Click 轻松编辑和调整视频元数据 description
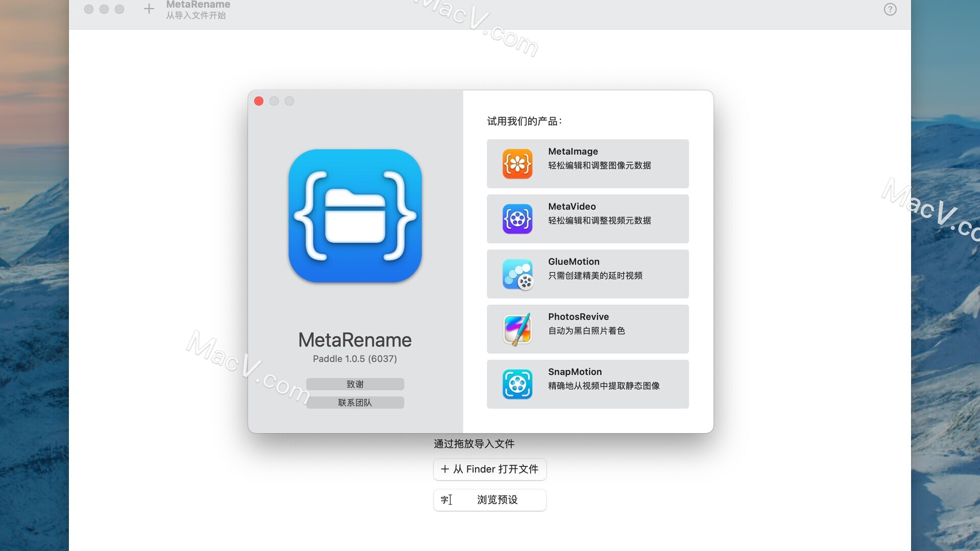 [599, 220]
